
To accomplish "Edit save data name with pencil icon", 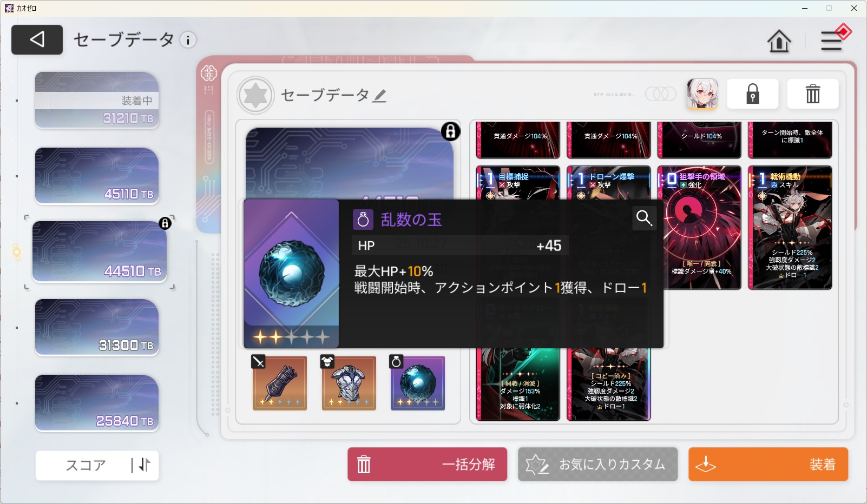I will (380, 96).
